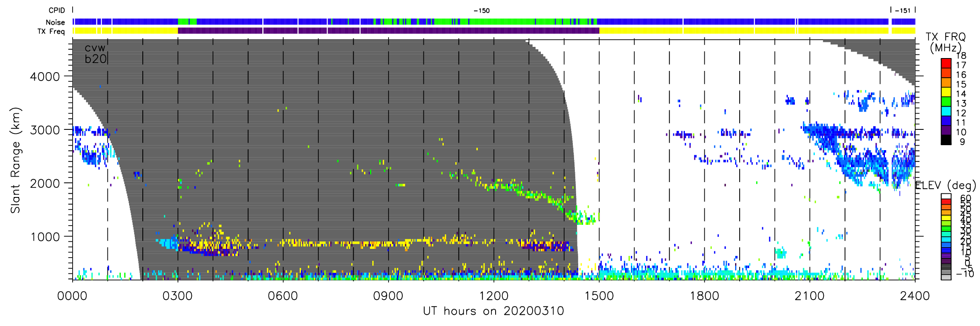Pick the orange 15–16 MHz swatch
The height and width of the screenshot is (326, 980).
tap(946, 82)
